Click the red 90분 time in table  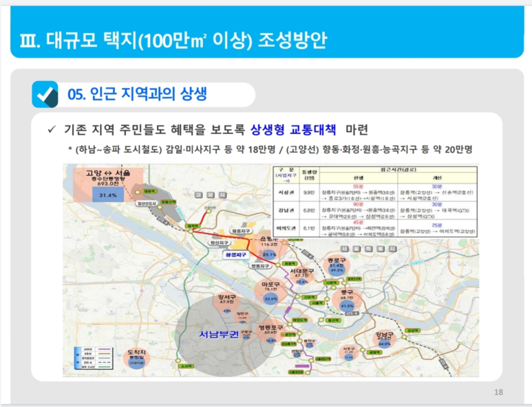358,204
